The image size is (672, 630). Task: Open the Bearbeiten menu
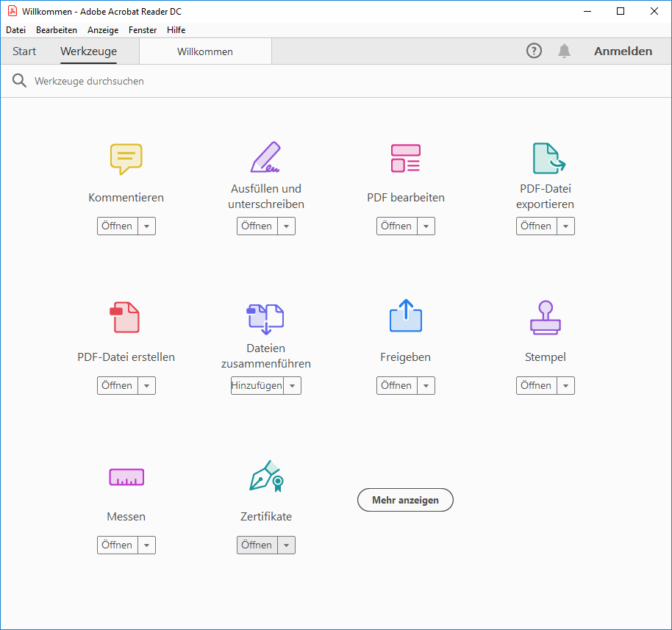57,30
